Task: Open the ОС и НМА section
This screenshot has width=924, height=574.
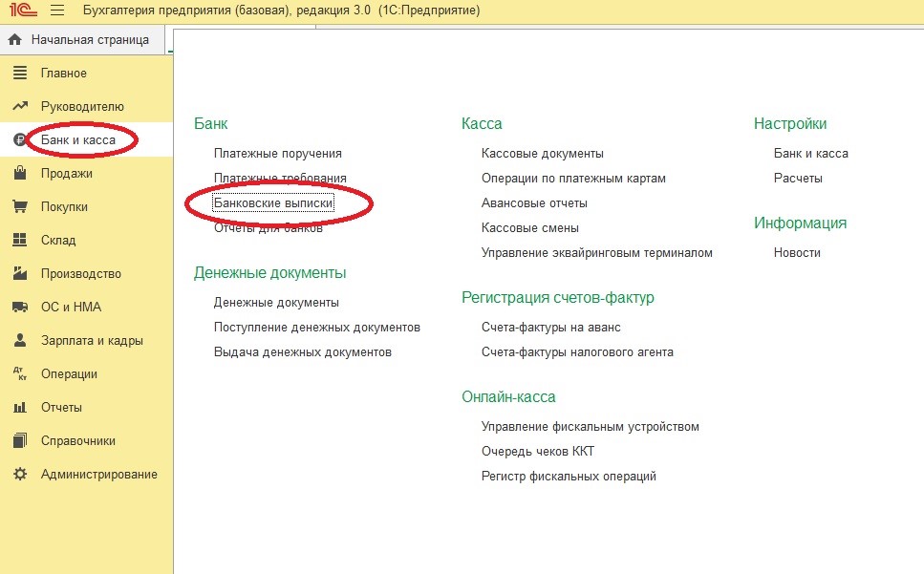Action: pos(71,307)
